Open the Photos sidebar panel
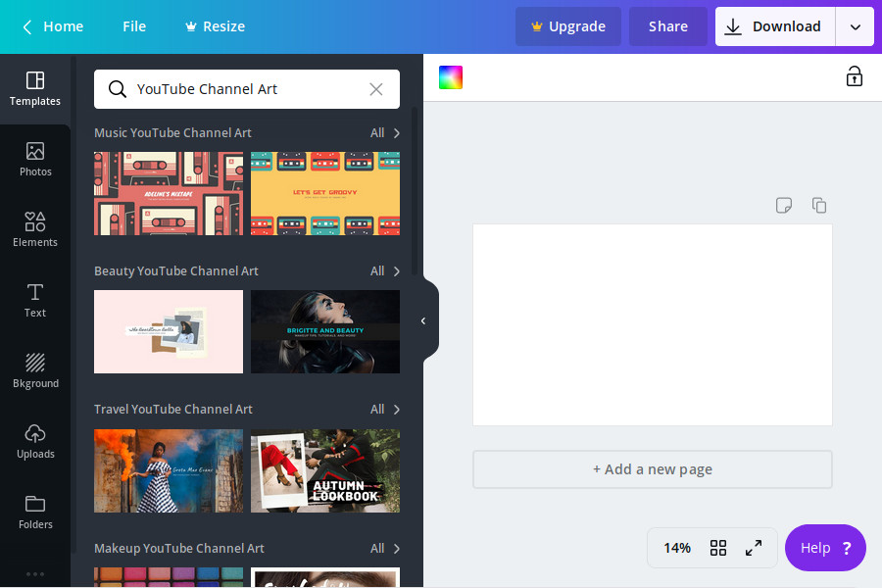 point(35,159)
